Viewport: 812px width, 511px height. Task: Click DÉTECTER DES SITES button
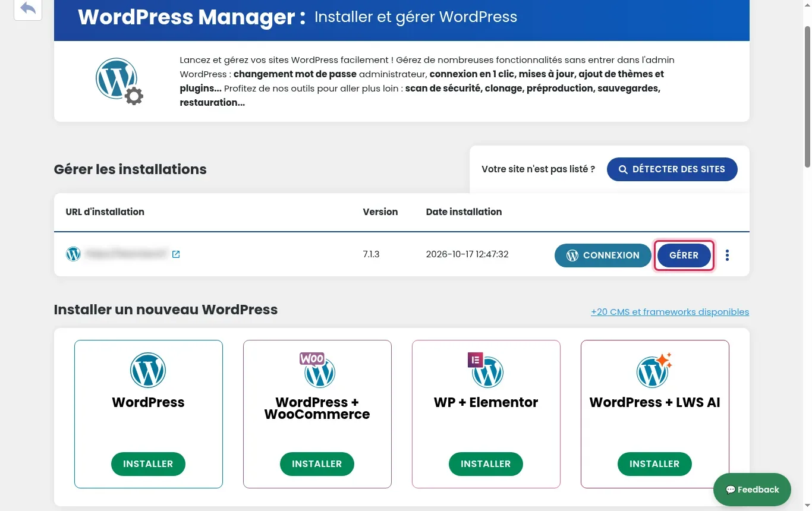click(x=672, y=169)
